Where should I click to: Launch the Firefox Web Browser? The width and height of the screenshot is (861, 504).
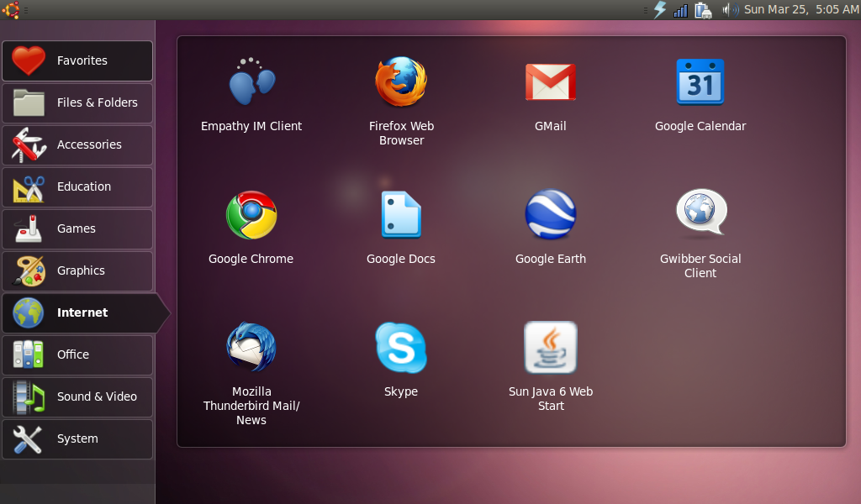pos(401,82)
